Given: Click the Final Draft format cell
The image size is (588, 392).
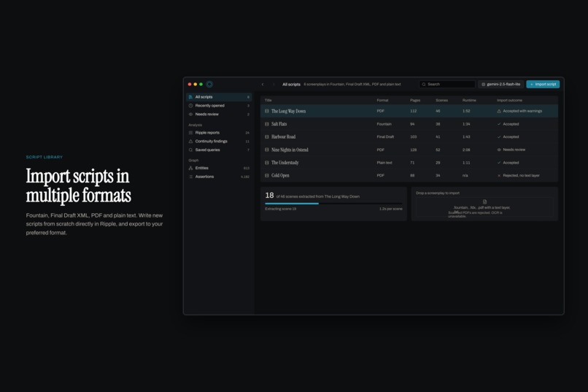Looking at the screenshot, I should coord(385,137).
